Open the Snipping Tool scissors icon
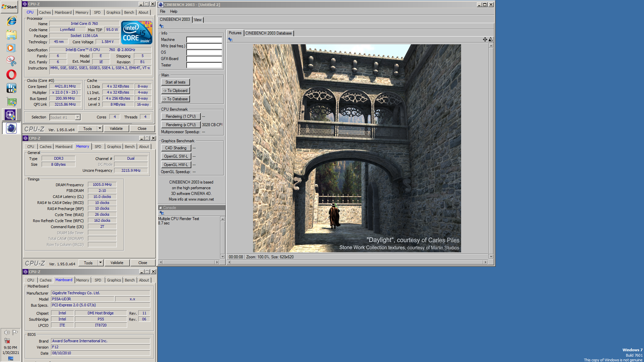 tap(11, 61)
